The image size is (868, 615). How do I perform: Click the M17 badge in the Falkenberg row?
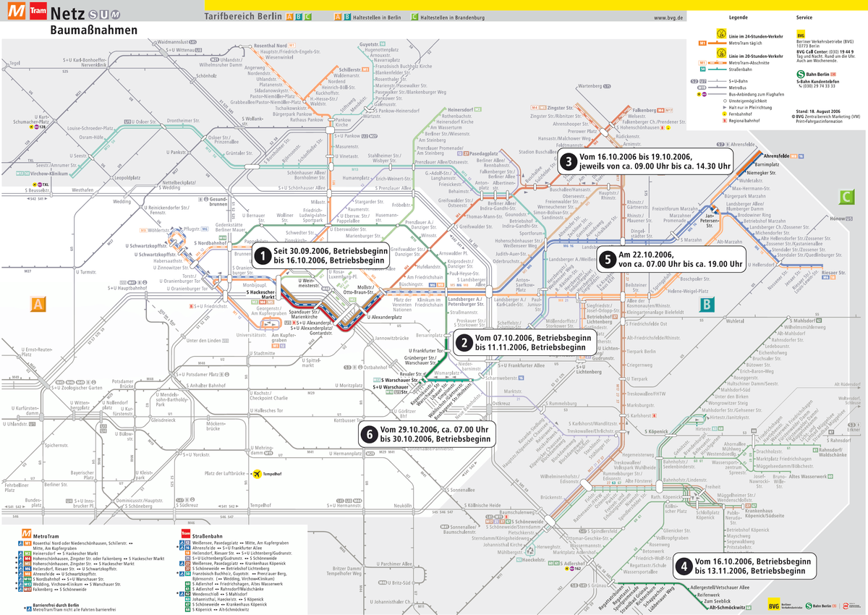pos(27,590)
